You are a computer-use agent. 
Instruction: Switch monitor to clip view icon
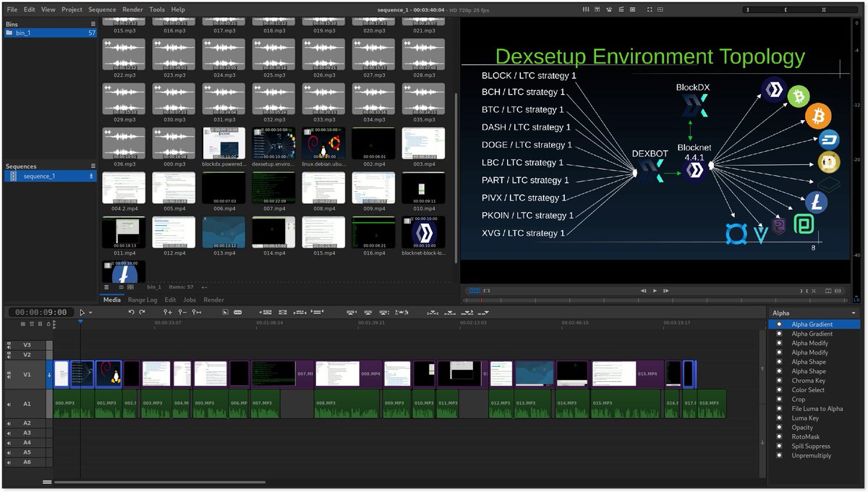487,291
